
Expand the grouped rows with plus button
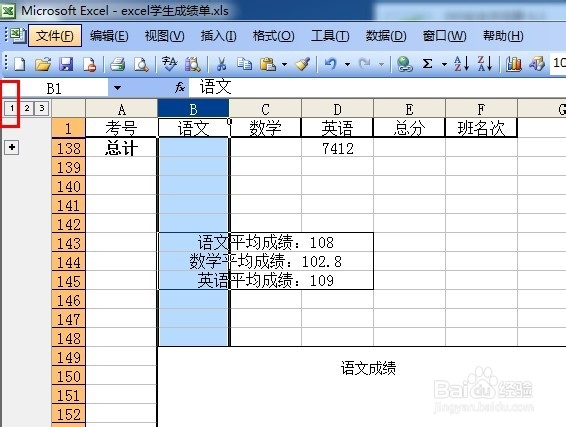click(12, 147)
